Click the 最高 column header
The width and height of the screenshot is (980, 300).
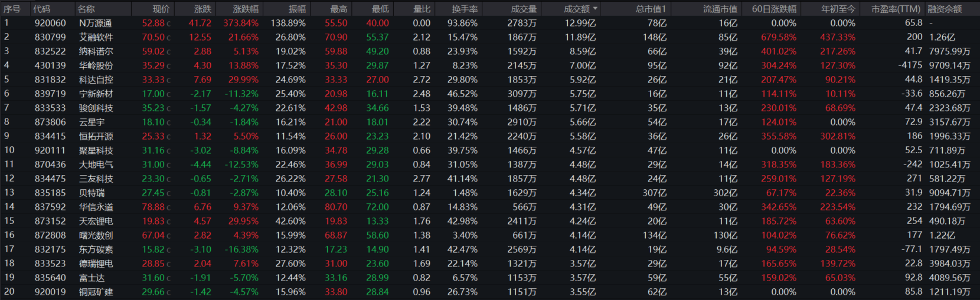tap(339, 9)
